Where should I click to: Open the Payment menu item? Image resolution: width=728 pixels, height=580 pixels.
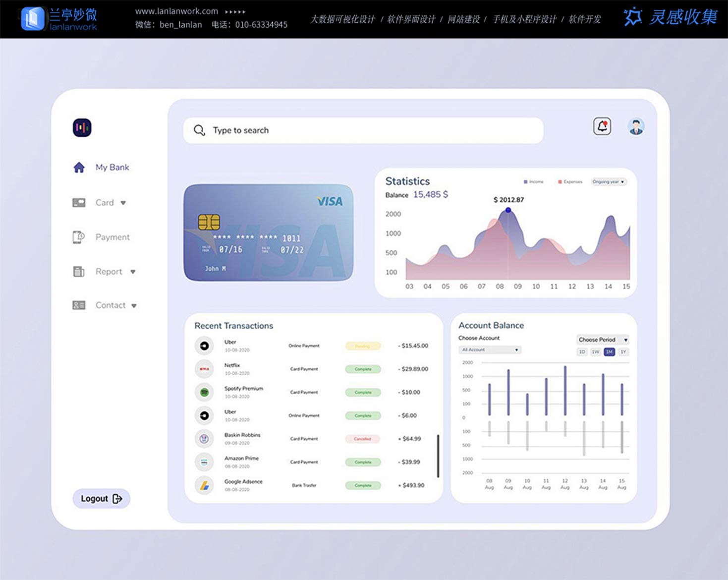click(x=112, y=237)
